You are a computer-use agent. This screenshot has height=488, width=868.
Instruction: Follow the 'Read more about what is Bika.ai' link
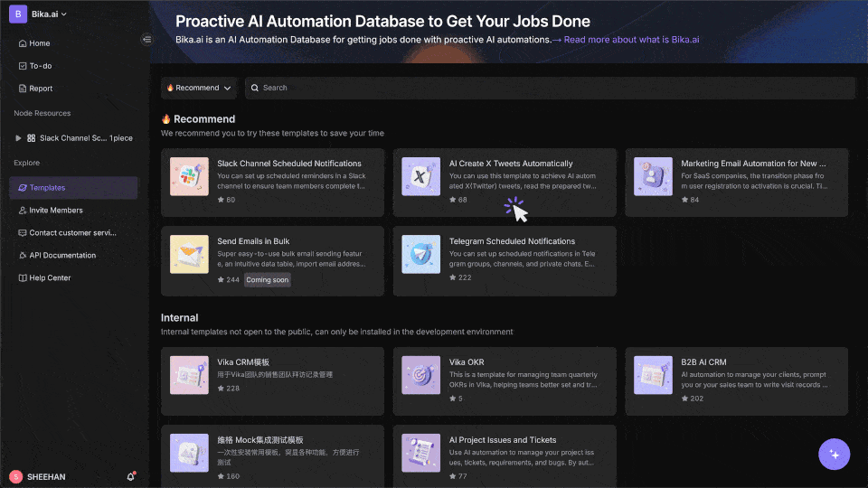[631, 39]
